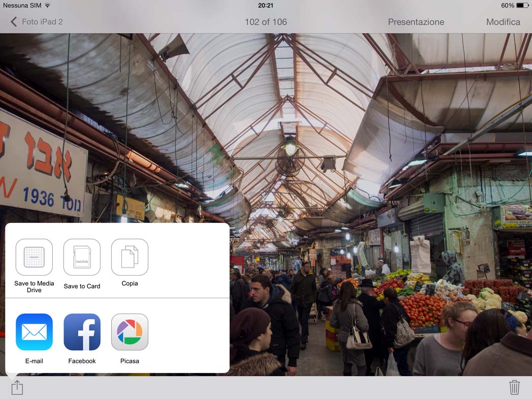This screenshot has height=399, width=532.
Task: Tap the Wi-Fi status icon
Action: coord(48,5)
